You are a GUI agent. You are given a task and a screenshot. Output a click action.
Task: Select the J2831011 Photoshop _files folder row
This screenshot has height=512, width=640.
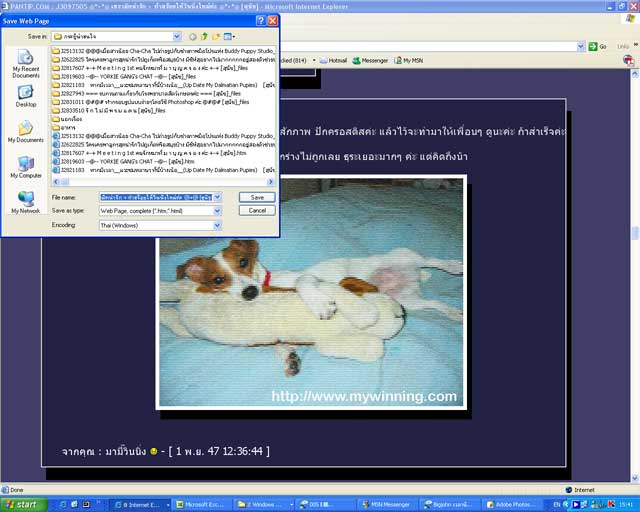(151, 102)
